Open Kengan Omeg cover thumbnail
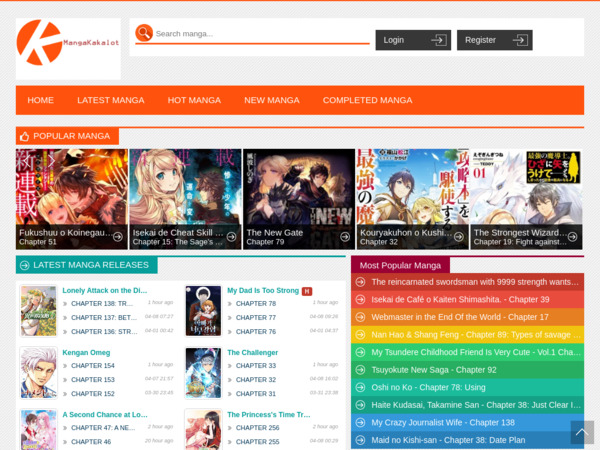Image resolution: width=600 pixels, height=450 pixels. click(x=38, y=373)
